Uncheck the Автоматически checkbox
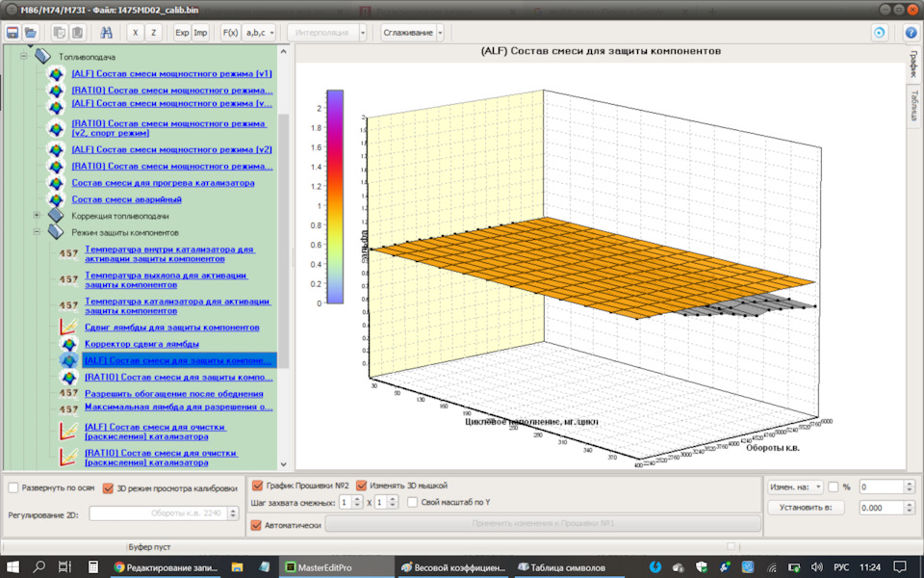Viewport: 924px width, 578px height. point(256,525)
